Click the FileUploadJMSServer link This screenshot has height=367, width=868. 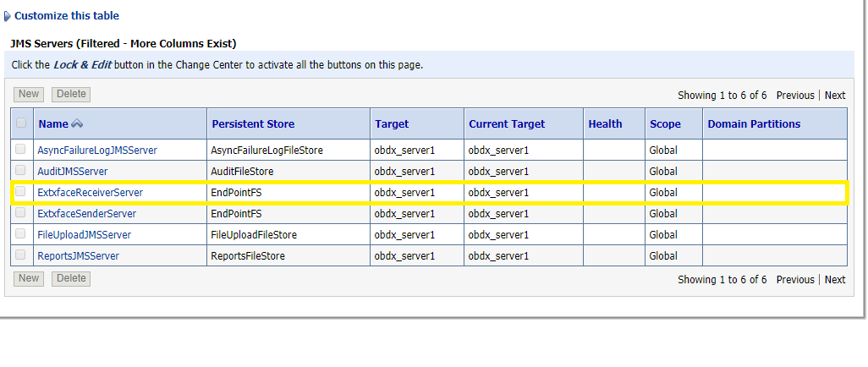coord(84,235)
